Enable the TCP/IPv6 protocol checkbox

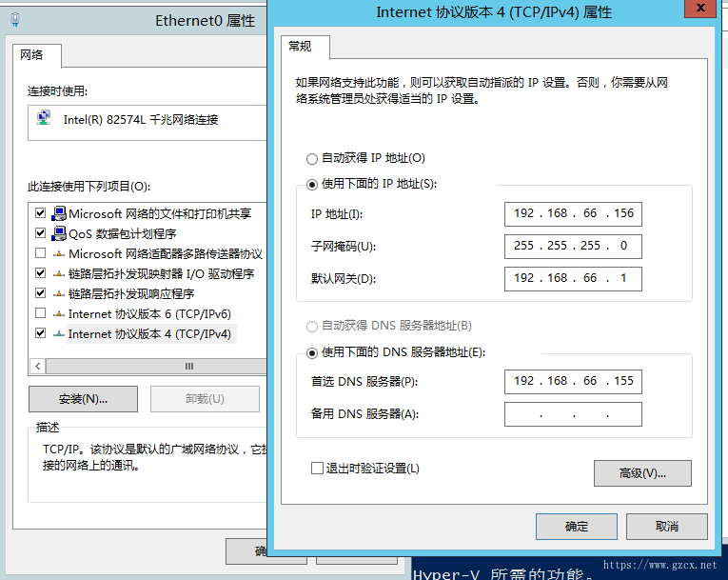(40, 312)
